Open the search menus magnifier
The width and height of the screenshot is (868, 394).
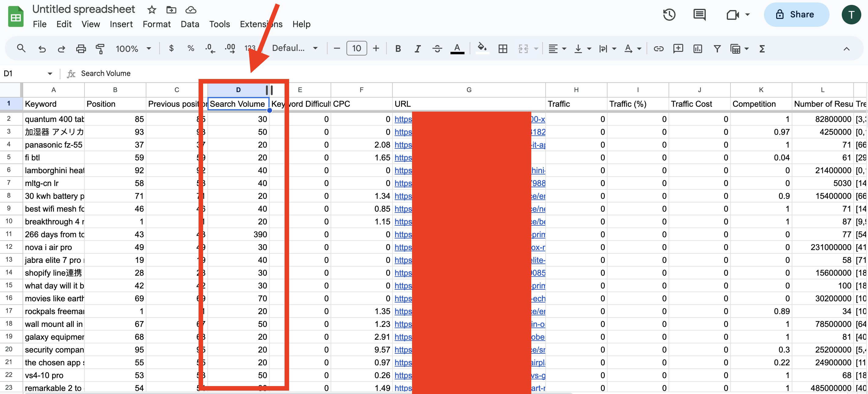point(21,48)
